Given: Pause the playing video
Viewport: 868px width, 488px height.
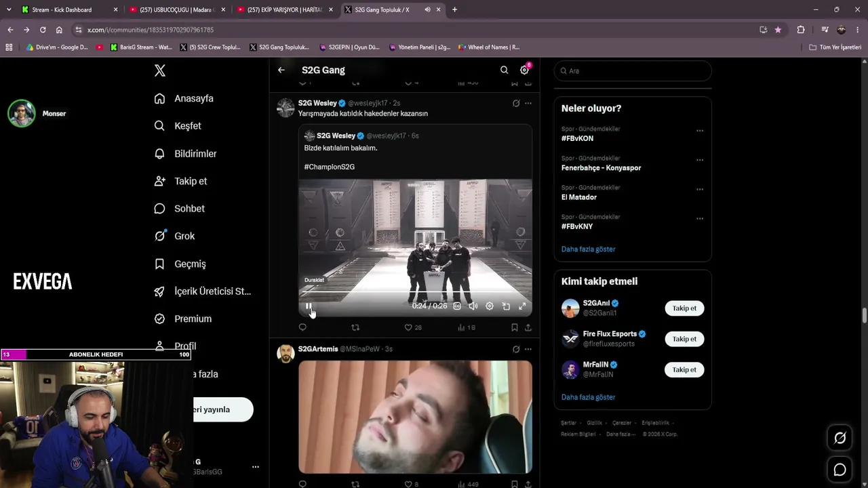Looking at the screenshot, I should coord(309,306).
